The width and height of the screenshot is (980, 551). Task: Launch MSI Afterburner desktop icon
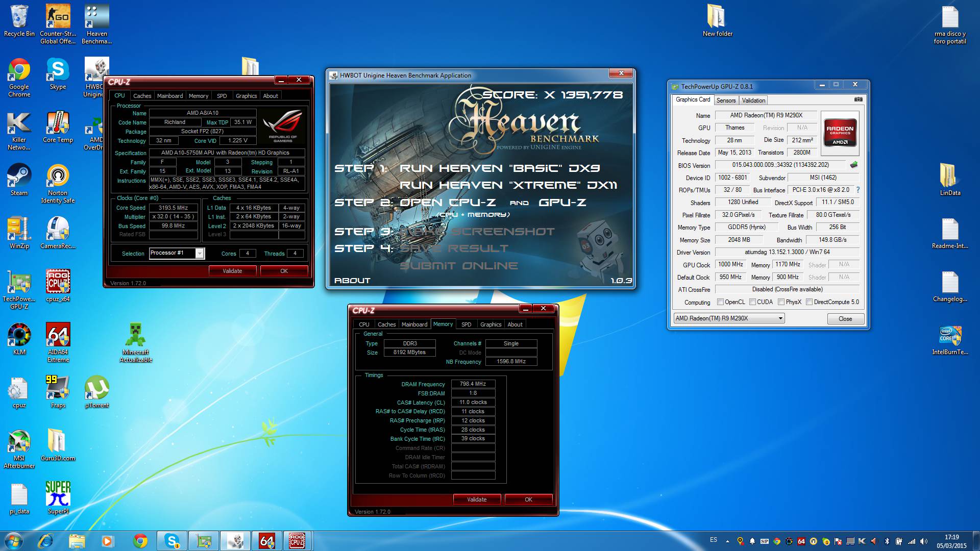19,449
